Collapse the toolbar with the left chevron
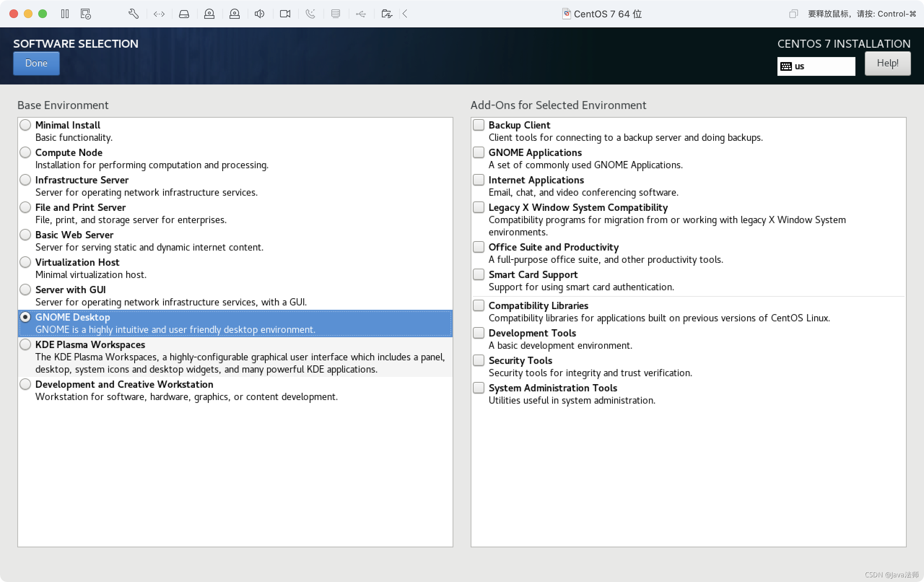Viewport: 924px width, 582px height. [405, 14]
